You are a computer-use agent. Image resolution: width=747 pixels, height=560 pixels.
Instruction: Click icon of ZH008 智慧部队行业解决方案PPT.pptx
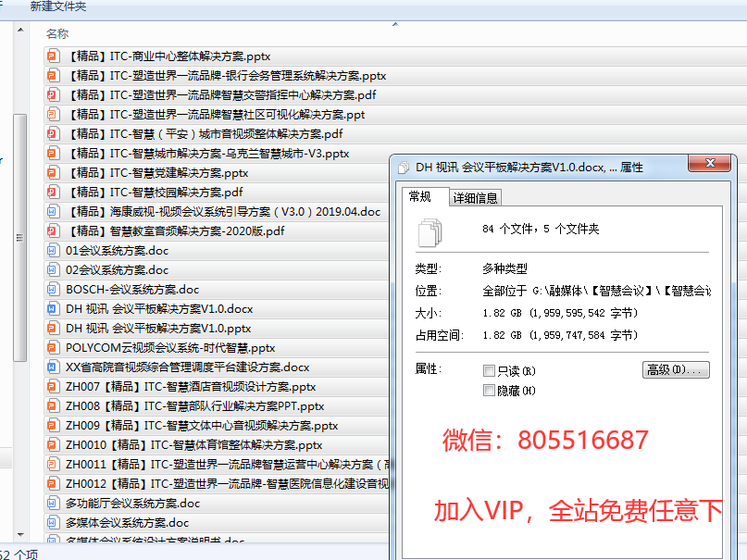pyautogui.click(x=53, y=406)
